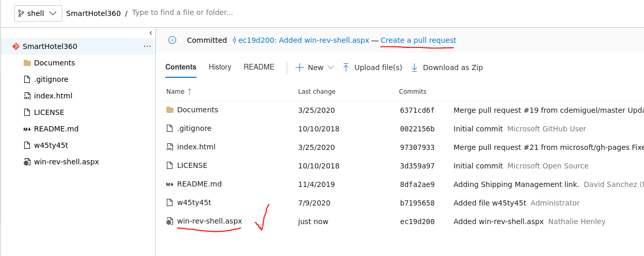Click the New button
644x256 pixels.
pos(315,67)
